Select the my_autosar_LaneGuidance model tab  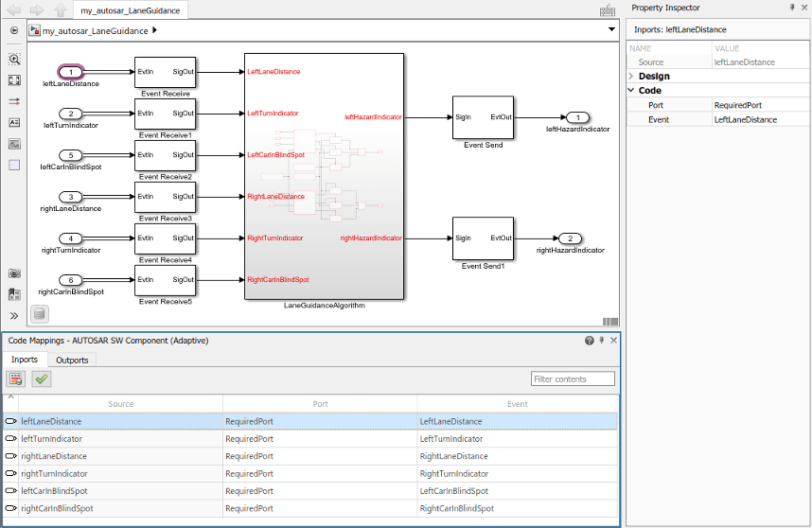tap(132, 10)
